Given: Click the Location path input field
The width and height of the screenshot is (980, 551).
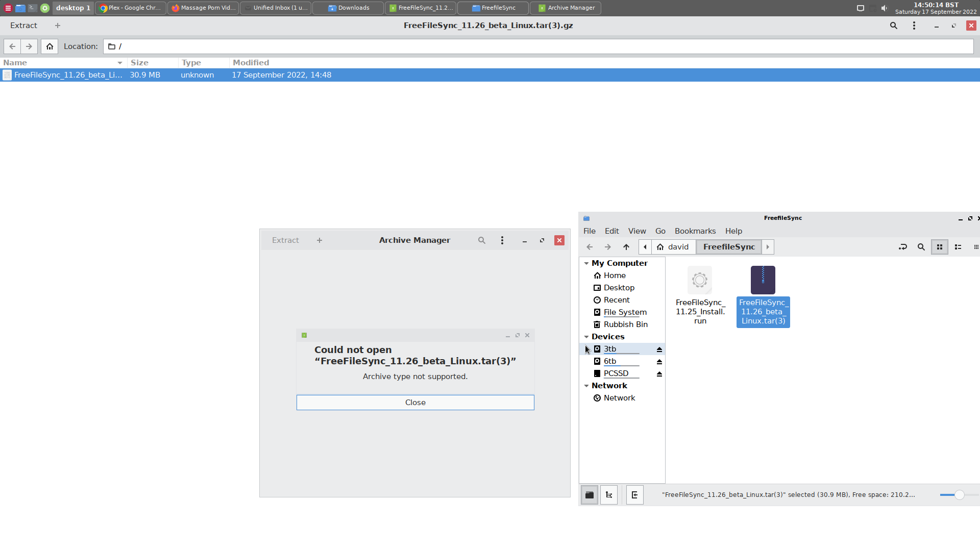Looking at the screenshot, I should click(538, 46).
